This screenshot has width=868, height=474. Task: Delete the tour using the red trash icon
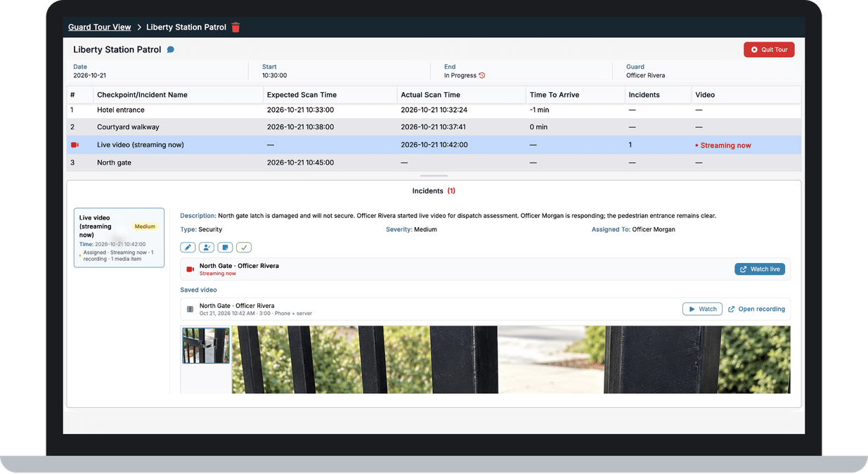point(235,27)
